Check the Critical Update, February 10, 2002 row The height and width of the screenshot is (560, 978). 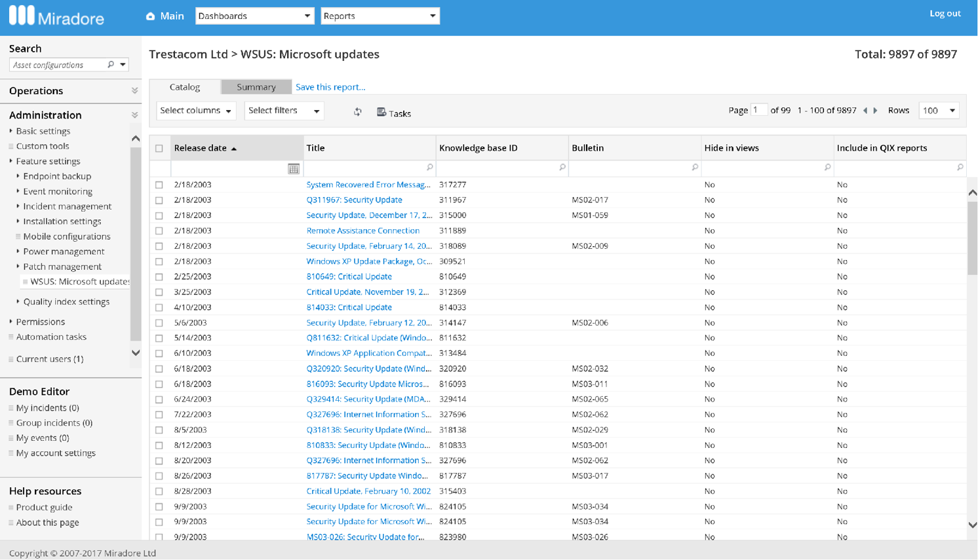pyautogui.click(x=159, y=491)
